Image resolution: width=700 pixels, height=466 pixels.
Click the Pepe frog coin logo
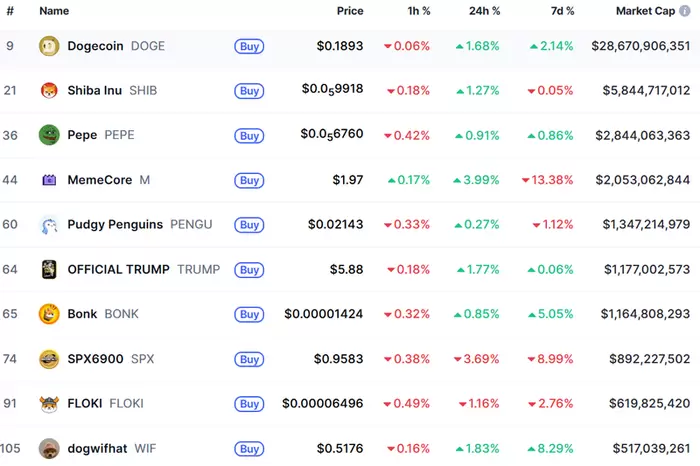(48, 135)
